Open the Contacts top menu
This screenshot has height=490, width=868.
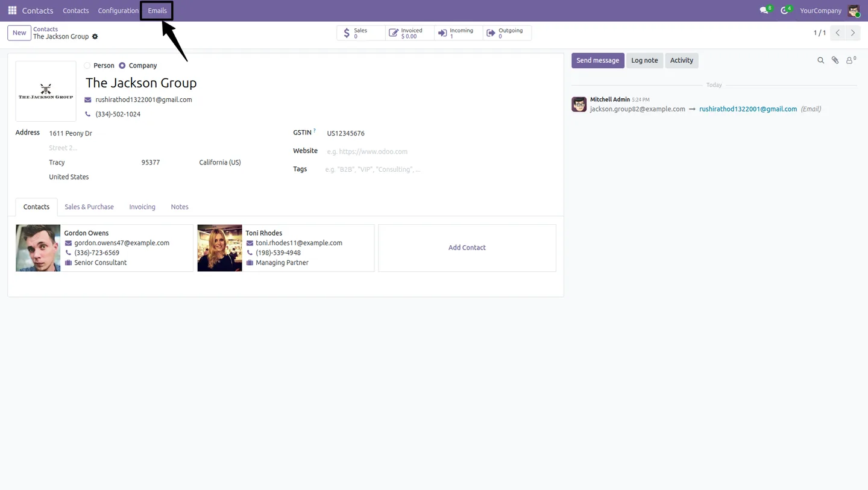[76, 10]
